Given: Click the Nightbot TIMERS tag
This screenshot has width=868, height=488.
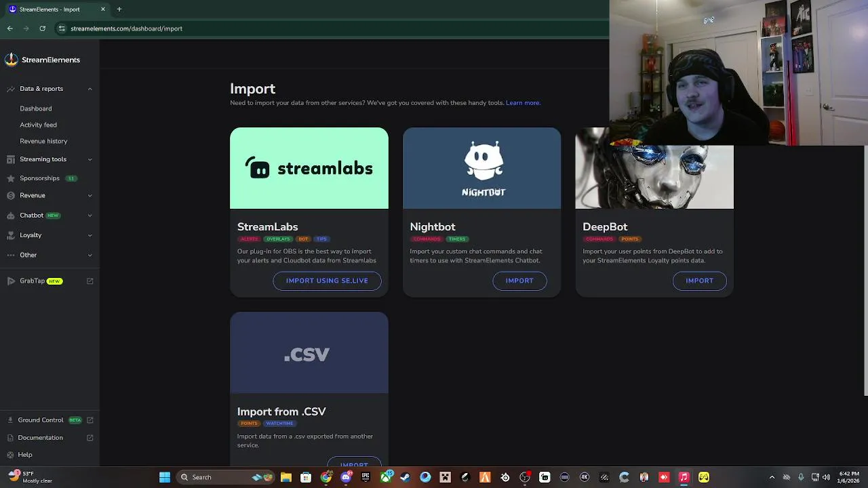Looking at the screenshot, I should tap(457, 239).
